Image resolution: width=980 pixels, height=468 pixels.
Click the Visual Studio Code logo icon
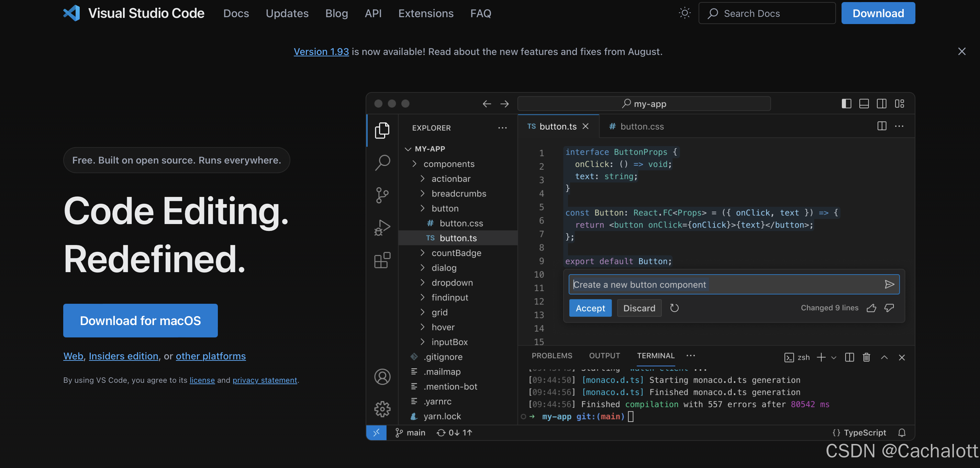pos(71,13)
